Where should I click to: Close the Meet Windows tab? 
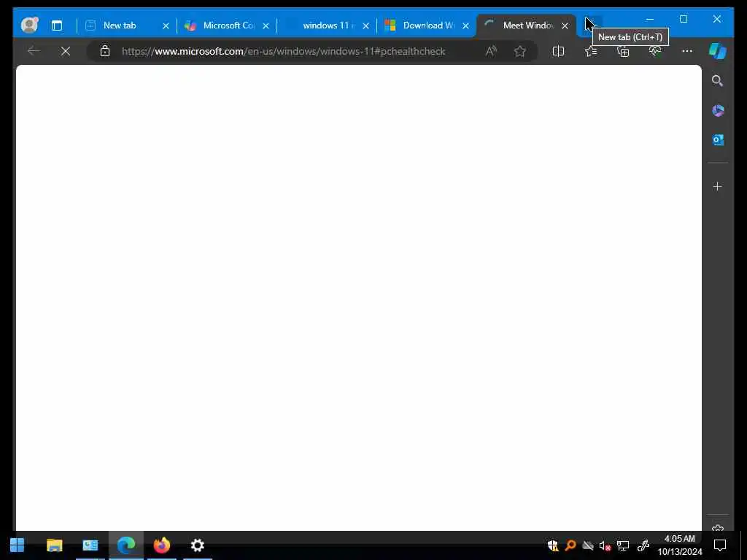(x=565, y=26)
